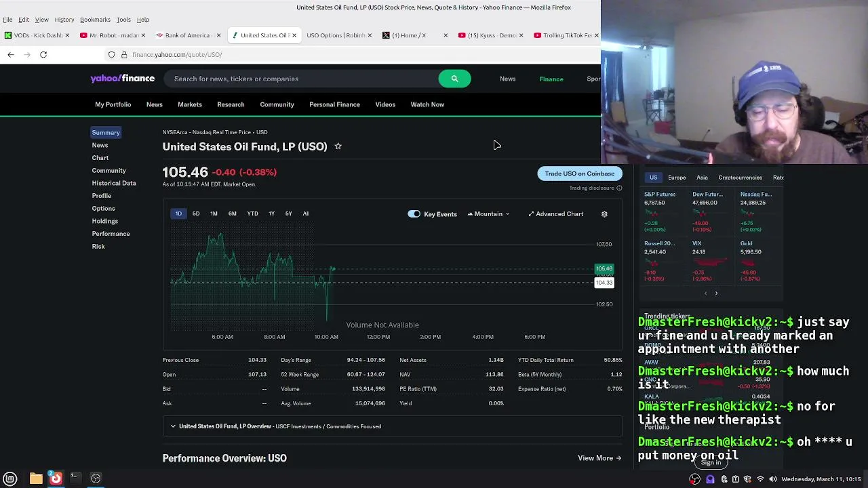Select the 1Y chart range
868x488 pixels.
[271, 214]
